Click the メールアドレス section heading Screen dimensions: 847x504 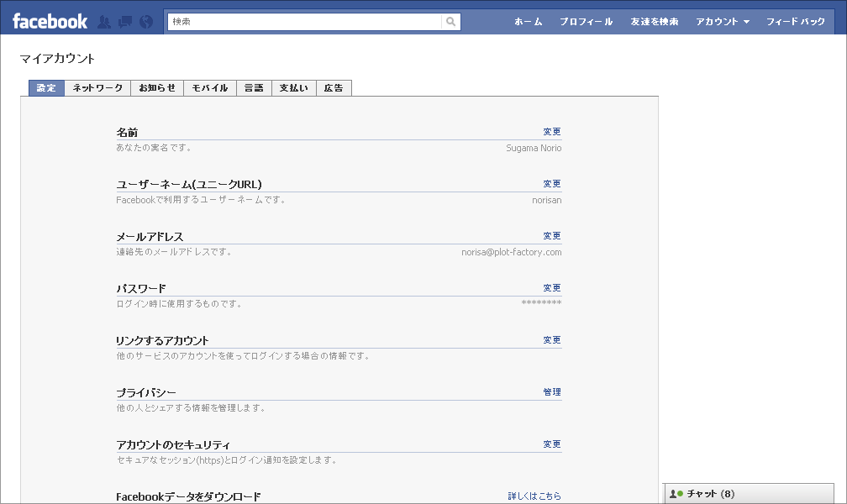pyautogui.click(x=150, y=237)
